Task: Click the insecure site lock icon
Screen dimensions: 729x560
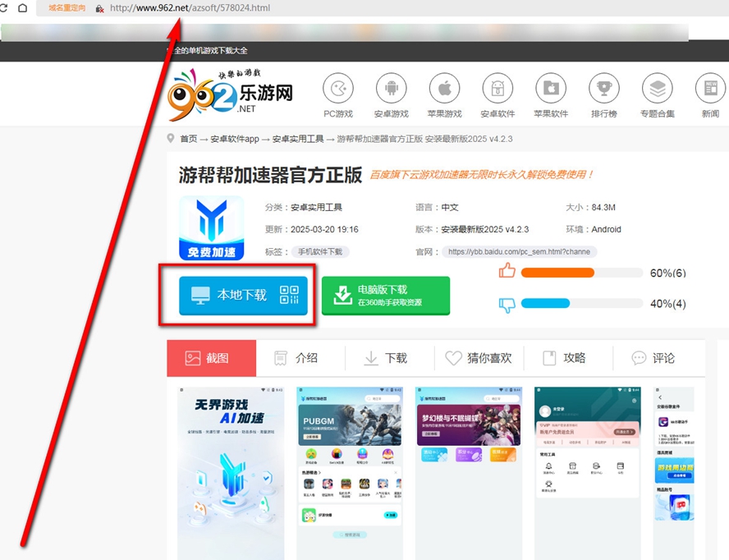Action: [99, 8]
